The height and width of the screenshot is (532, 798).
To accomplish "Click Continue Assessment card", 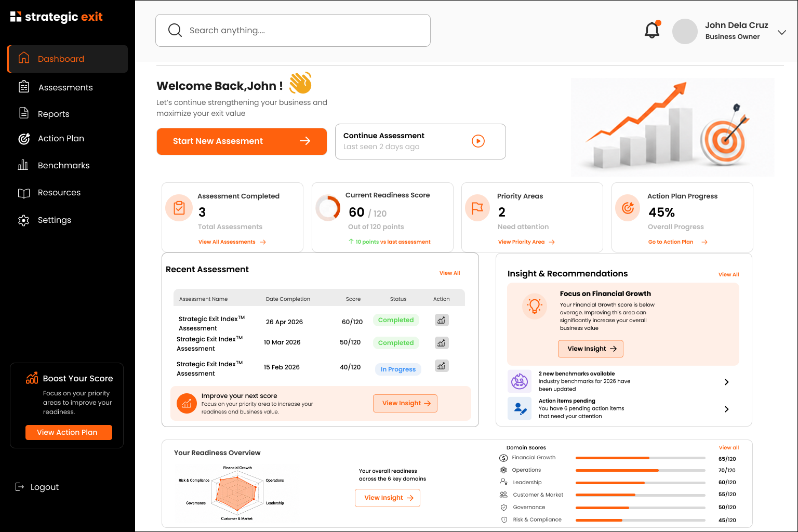I will coord(420,141).
